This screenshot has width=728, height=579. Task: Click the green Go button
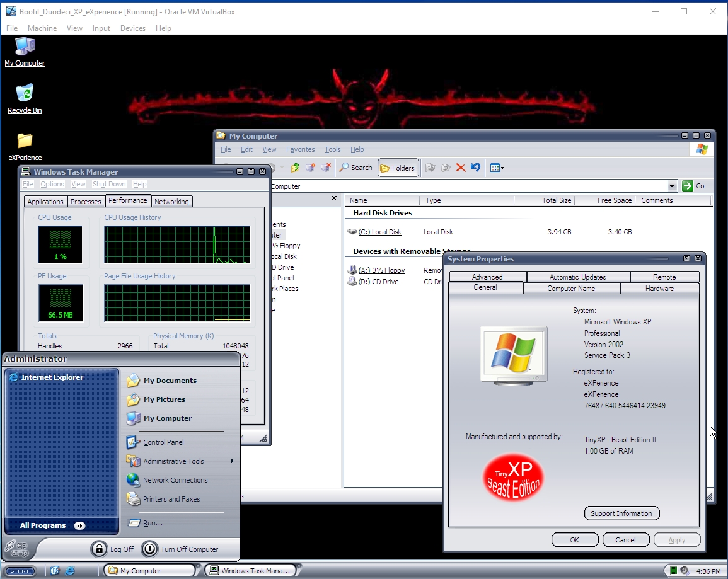pyautogui.click(x=693, y=186)
